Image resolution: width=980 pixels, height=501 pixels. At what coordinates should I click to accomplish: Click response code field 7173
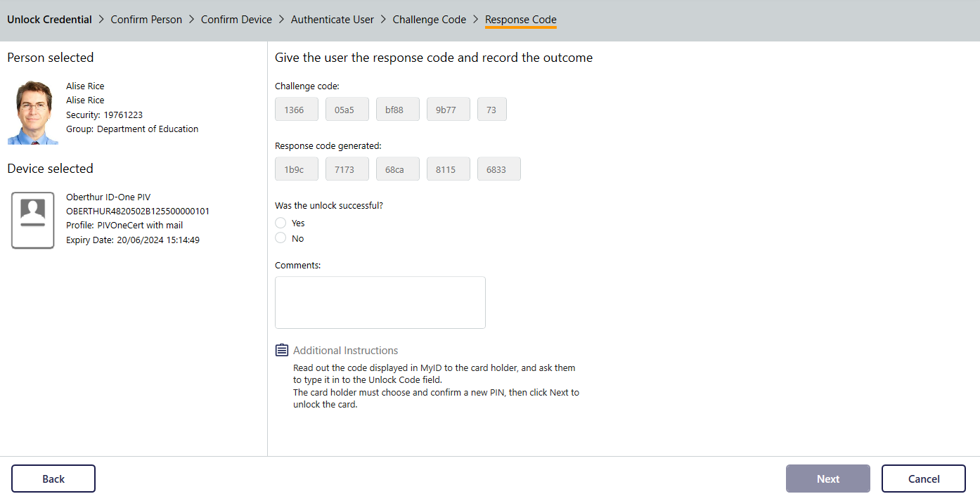pos(347,169)
